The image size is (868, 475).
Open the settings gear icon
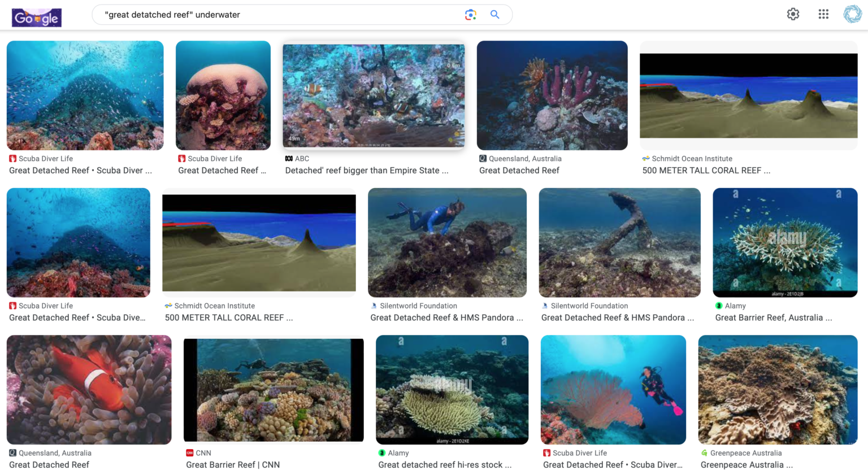point(793,14)
